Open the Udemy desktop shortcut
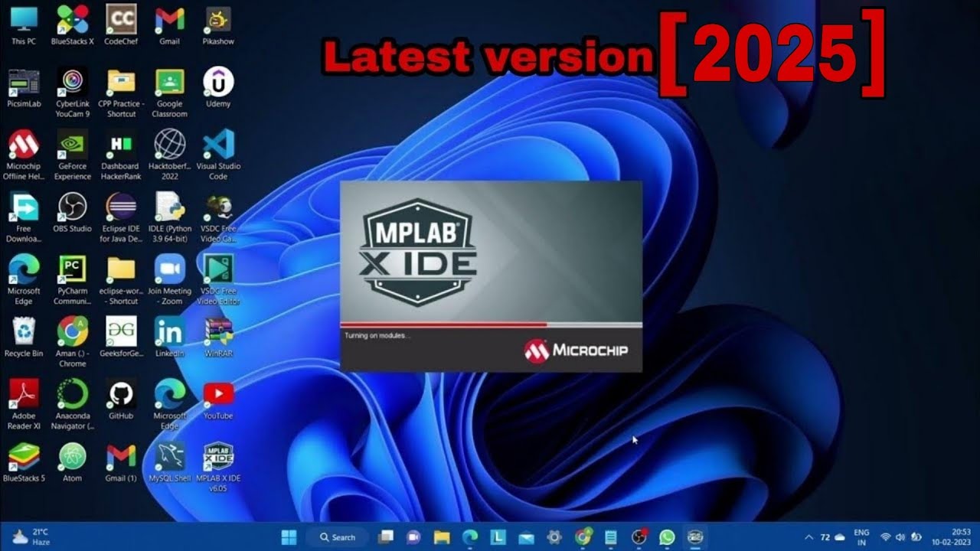 pos(218,88)
